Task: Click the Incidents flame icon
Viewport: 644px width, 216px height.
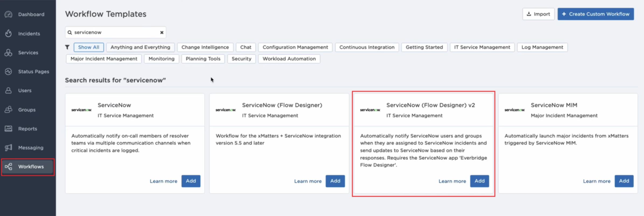Action: pyautogui.click(x=8, y=33)
